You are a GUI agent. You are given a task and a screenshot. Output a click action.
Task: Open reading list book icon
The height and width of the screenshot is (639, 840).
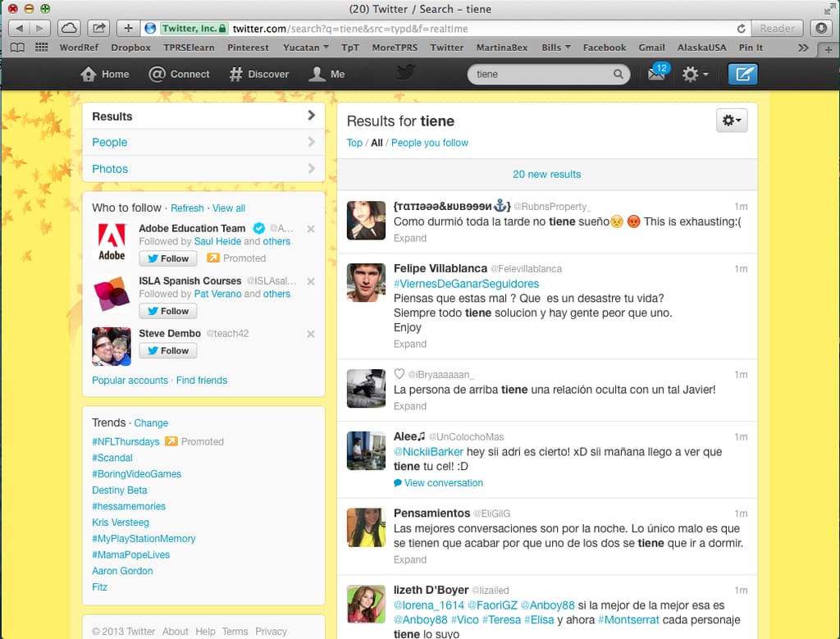18,48
